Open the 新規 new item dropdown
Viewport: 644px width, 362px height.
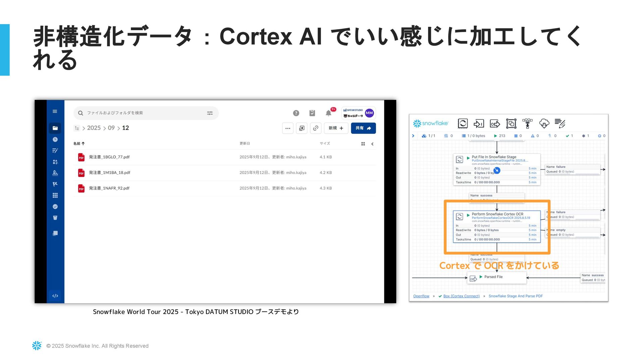tap(336, 128)
